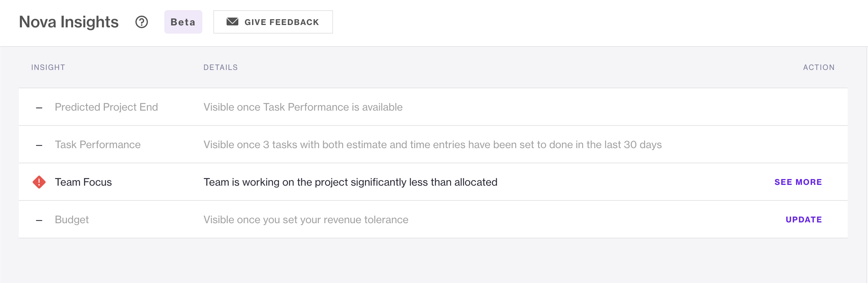This screenshot has height=283, width=868.
Task: Click the revenue tolerance details text
Action: coord(306,220)
